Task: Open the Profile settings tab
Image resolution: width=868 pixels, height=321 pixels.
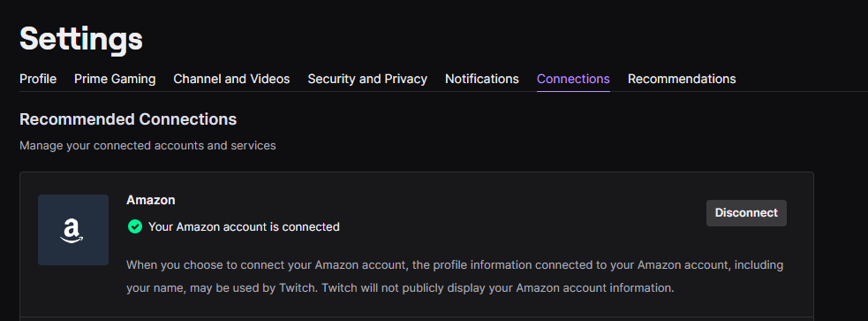Action: 38,80
